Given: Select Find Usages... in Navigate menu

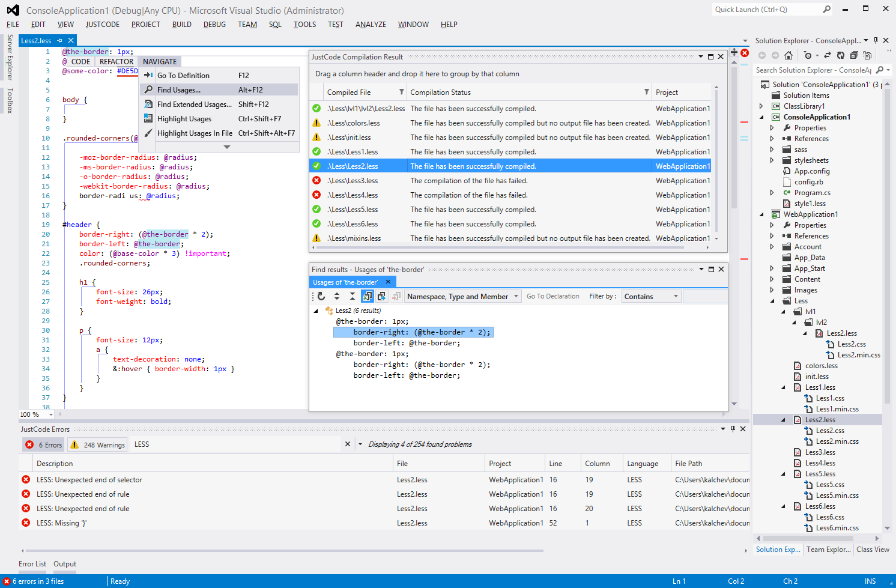Looking at the screenshot, I should tap(219, 89).
